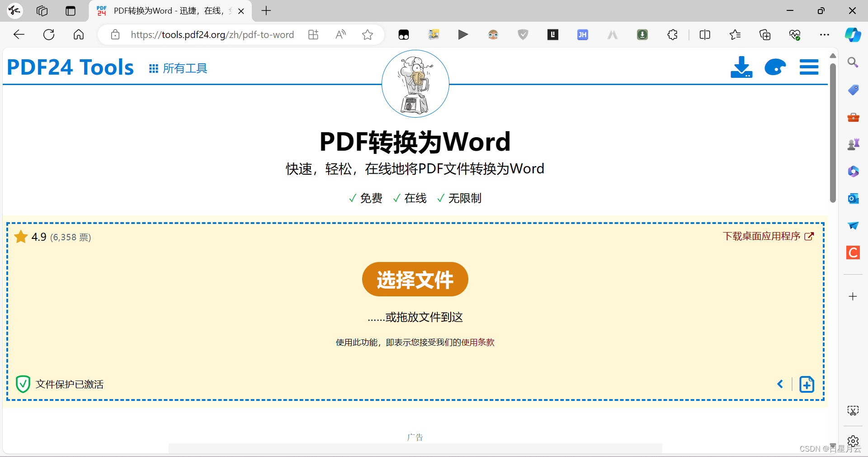Reload the page with refresh icon
Image resolution: width=868 pixels, height=457 pixels.
pyautogui.click(x=49, y=35)
